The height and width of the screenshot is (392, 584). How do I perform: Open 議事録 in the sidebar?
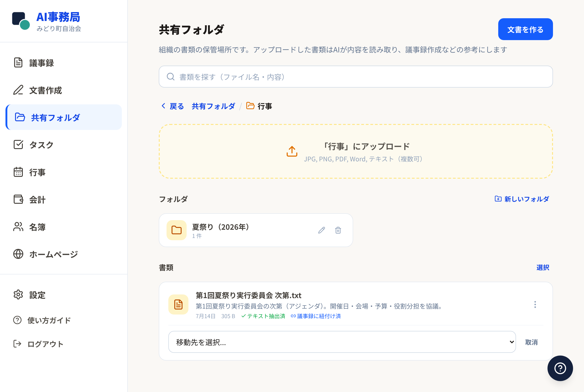coord(64,63)
